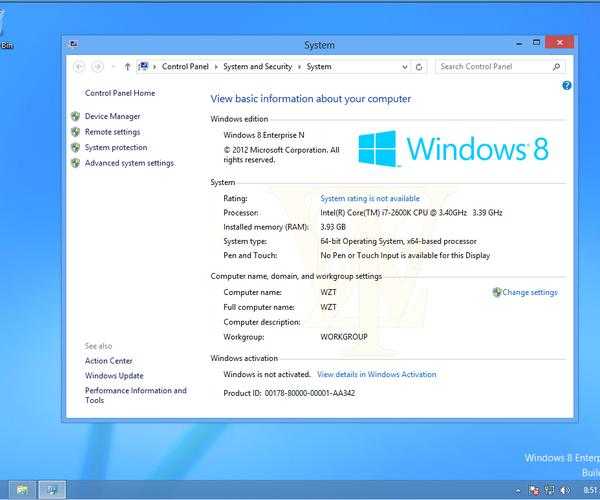Click the System control panel taskbar button
Screen dimensions: 600x500
tap(52, 490)
